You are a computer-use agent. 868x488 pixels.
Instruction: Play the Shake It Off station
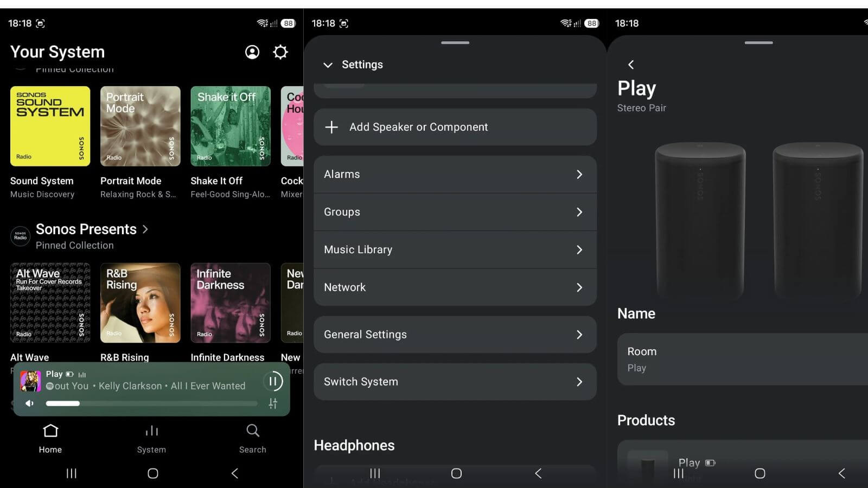[x=231, y=126]
